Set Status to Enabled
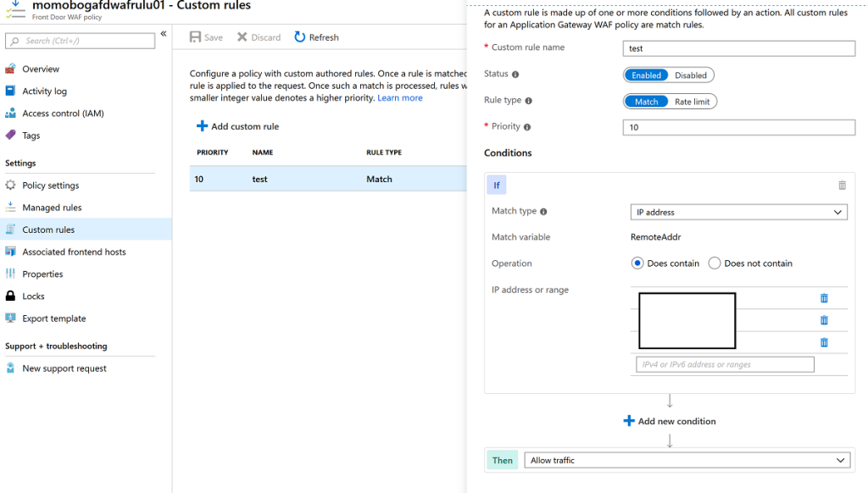Viewport: 868px width, 493px height. (x=646, y=75)
